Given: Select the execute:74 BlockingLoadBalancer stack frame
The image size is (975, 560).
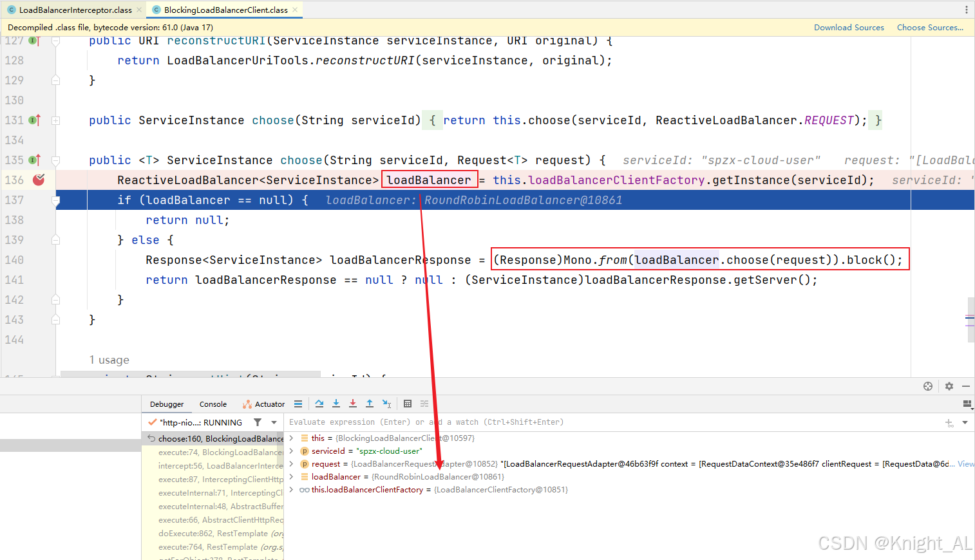Looking at the screenshot, I should 213,453.
